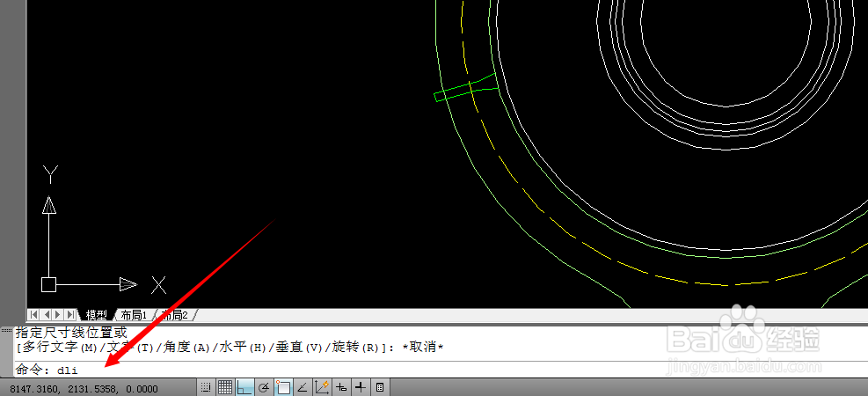The width and height of the screenshot is (868, 396).
Task: Toggle Quick Properties status icon
Action: [380, 387]
